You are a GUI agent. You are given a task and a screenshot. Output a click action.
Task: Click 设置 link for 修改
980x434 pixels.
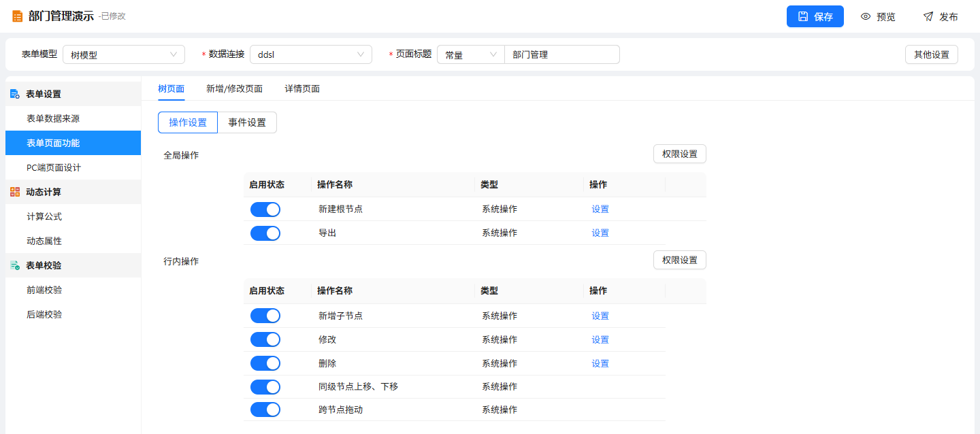(600, 340)
